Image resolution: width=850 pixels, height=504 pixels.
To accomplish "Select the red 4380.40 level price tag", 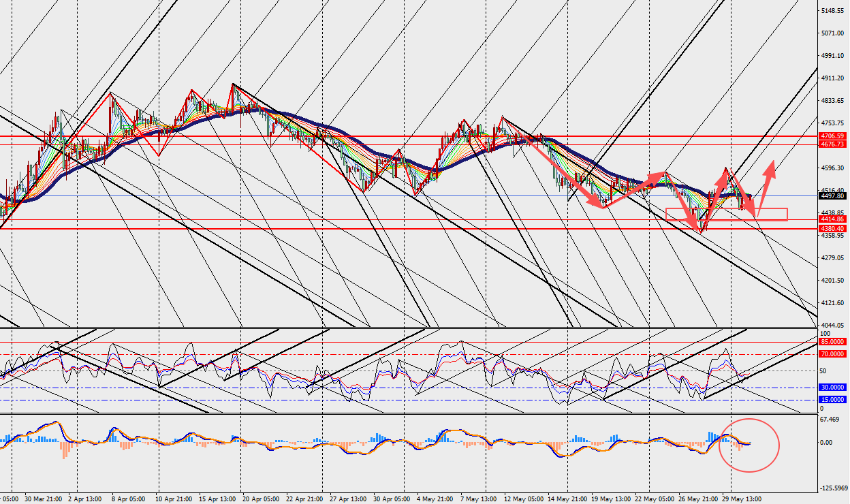I will tap(833, 228).
